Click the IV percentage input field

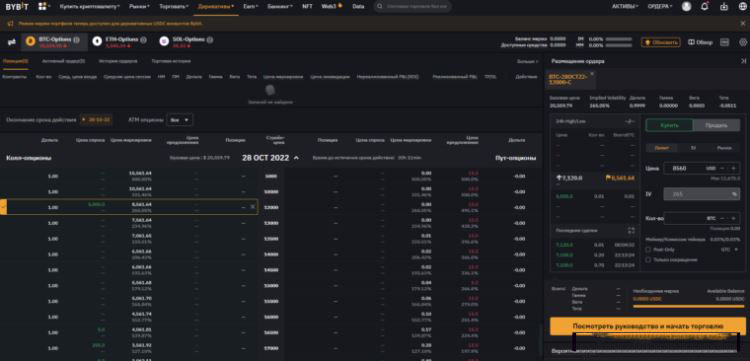tap(702, 194)
